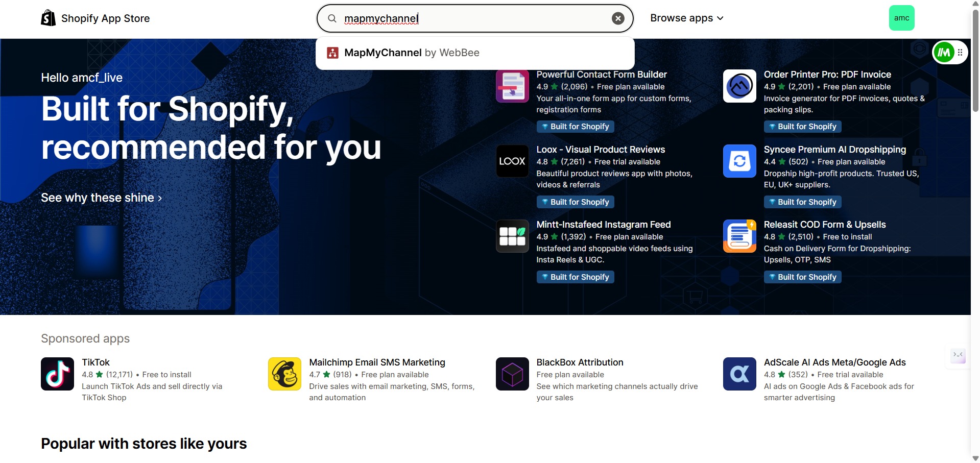Click the Releasit COD Form icon
Screen dimensions: 980x463
[x=739, y=236]
